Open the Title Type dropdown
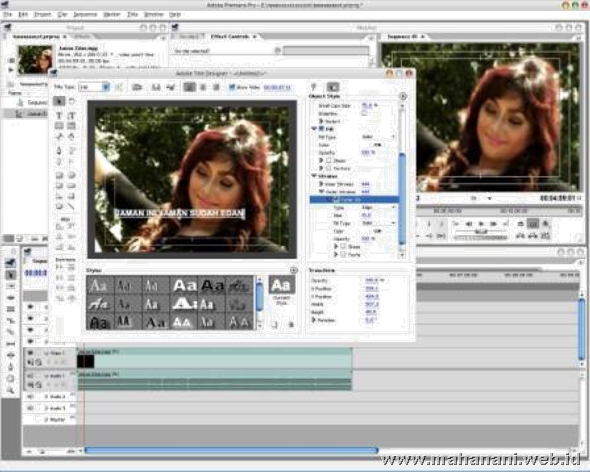Viewport: 590px width, 472px height. click(94, 87)
